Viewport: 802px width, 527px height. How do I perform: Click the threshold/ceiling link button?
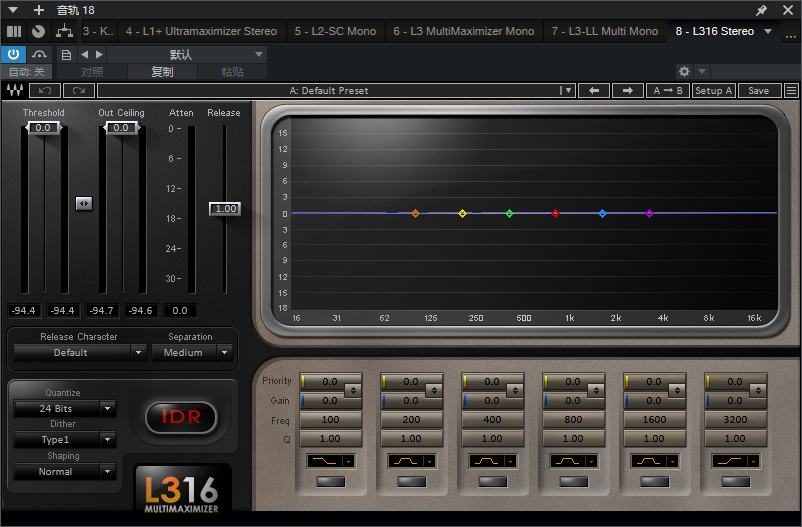pyautogui.click(x=84, y=204)
